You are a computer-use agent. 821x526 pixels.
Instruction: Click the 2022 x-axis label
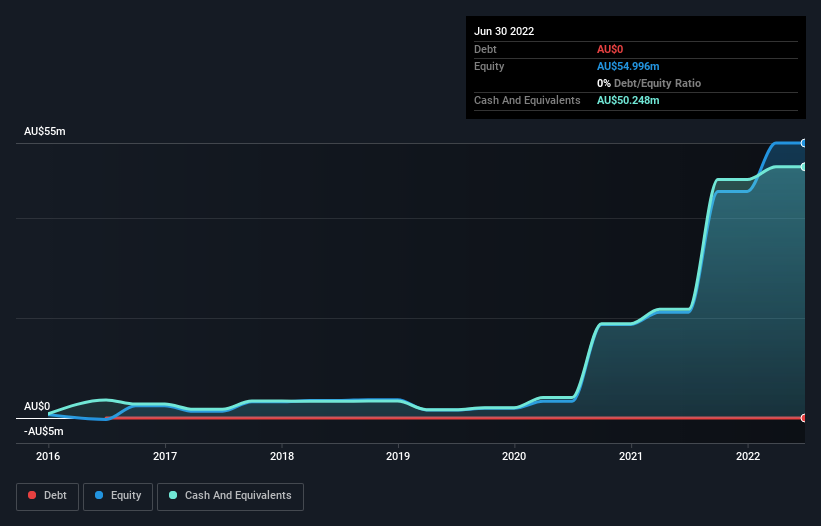tap(748, 456)
